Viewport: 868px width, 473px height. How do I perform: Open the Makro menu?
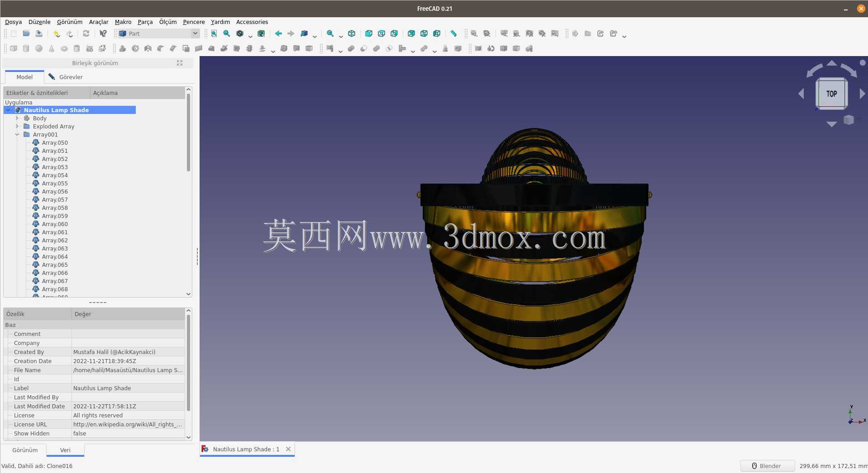point(123,22)
